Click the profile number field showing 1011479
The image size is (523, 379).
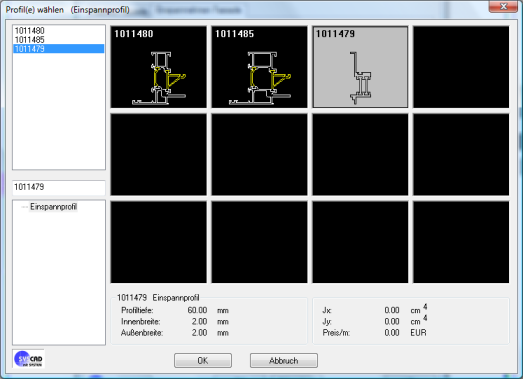pos(59,187)
